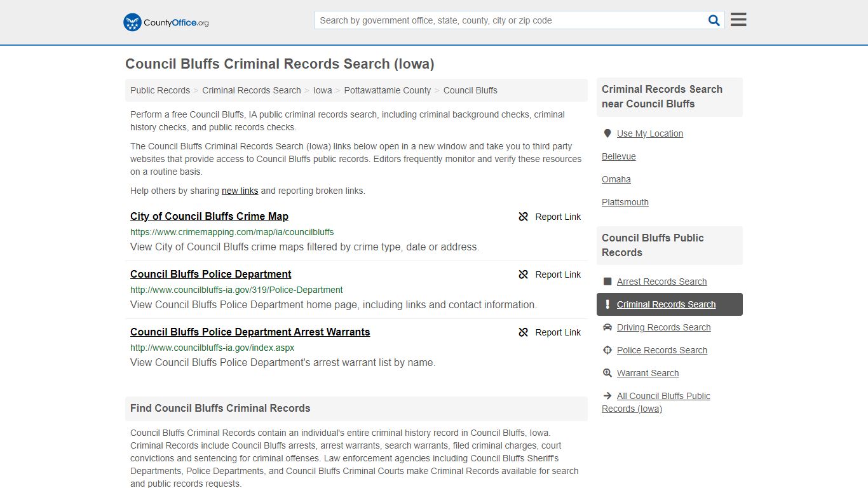Click the Arrest Records Search square icon
The height and width of the screenshot is (488, 868).
[x=607, y=281]
